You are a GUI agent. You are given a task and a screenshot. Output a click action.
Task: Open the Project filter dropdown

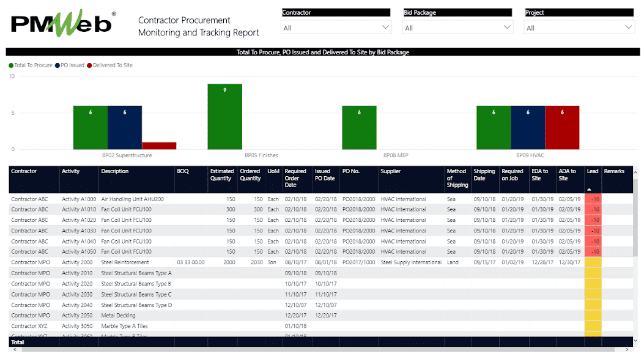579,28
